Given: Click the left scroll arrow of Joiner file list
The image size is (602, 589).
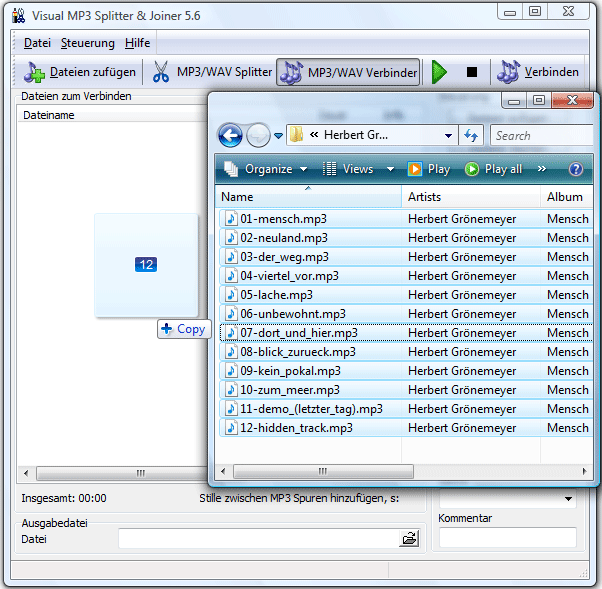Looking at the screenshot, I should click(26, 473).
